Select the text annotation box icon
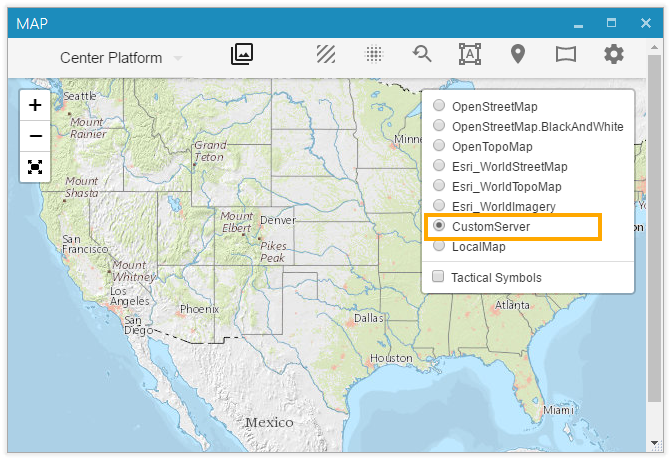This screenshot has width=672, height=460. click(470, 54)
